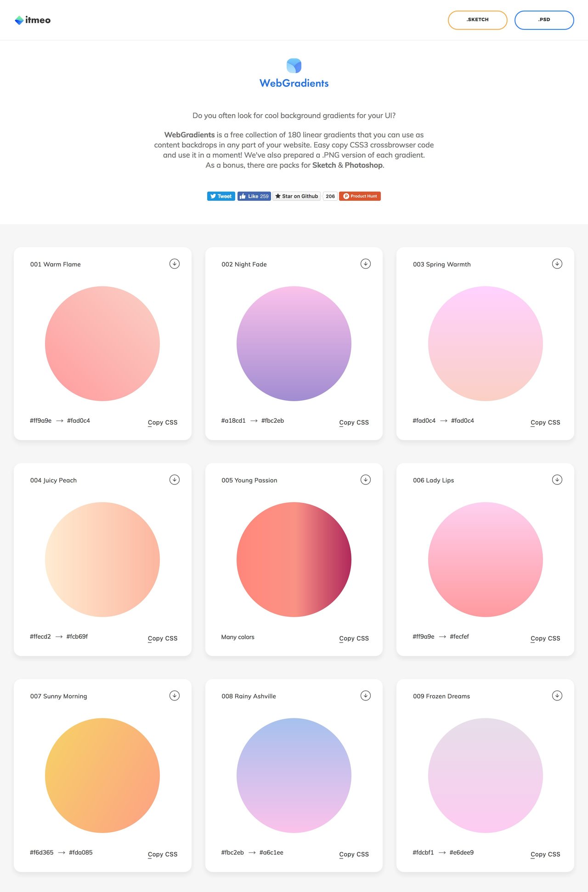Click the Juicy Peach gradient circle
The image size is (588, 892).
pyautogui.click(x=102, y=560)
